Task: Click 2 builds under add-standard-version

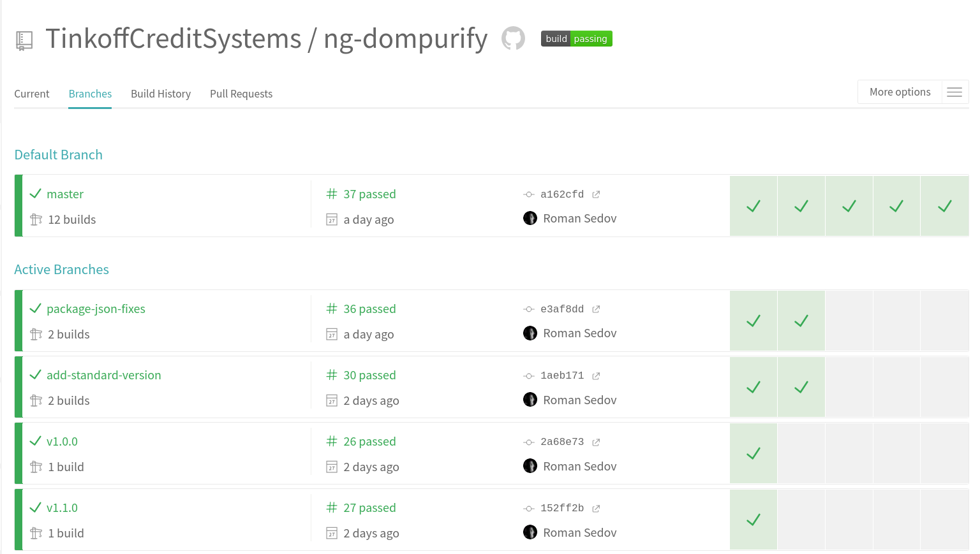Action: [68, 400]
